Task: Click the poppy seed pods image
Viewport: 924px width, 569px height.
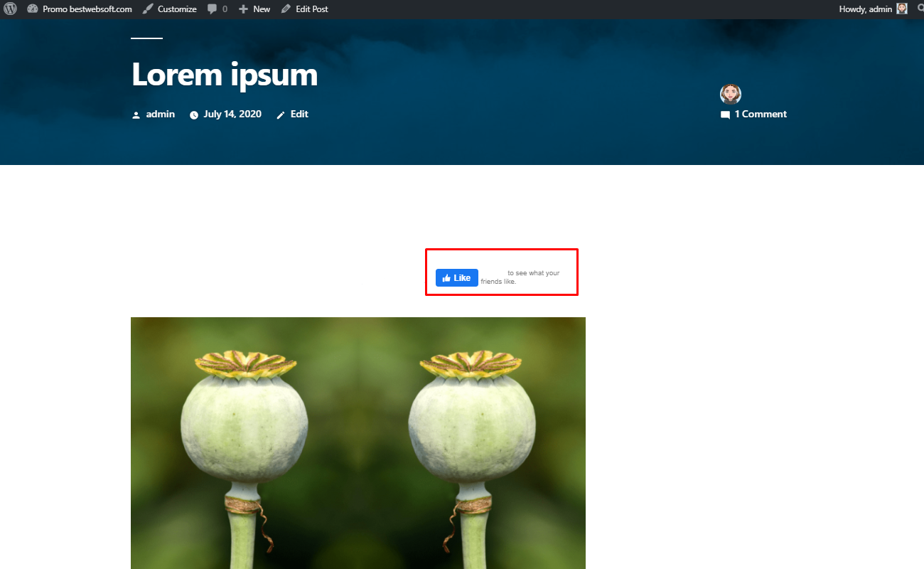Action: tap(358, 443)
